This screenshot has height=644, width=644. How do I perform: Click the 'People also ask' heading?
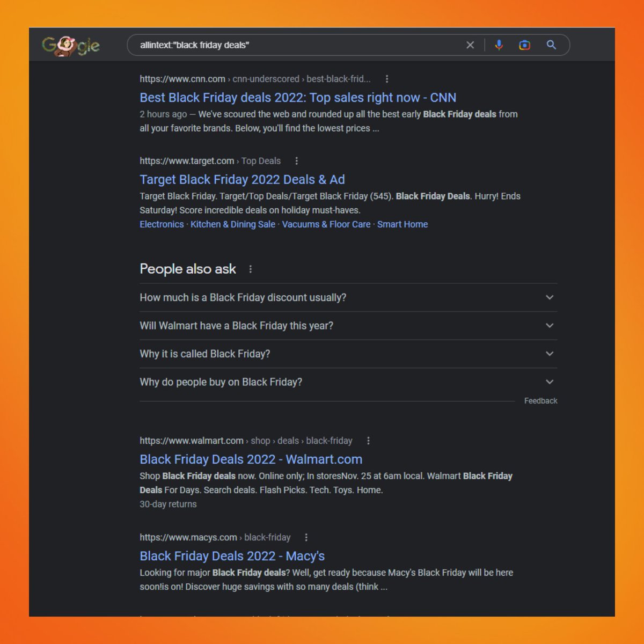click(x=188, y=269)
